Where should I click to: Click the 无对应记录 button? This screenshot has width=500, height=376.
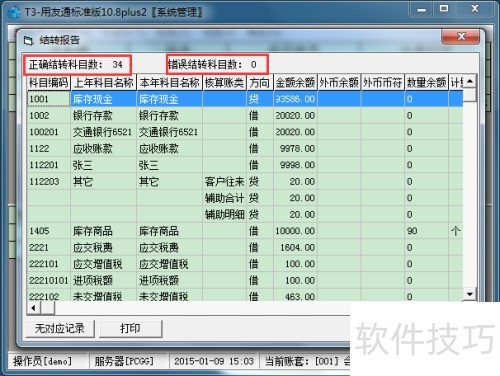pyautogui.click(x=60, y=329)
